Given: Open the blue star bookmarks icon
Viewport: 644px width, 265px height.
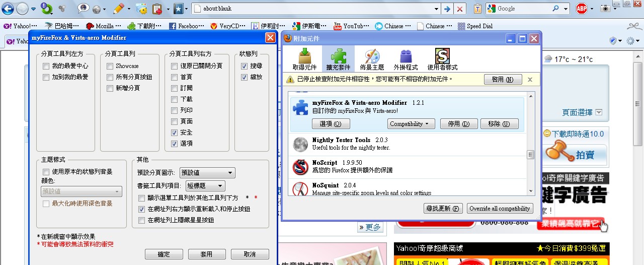Looking at the screenshot, I should click(178, 9).
